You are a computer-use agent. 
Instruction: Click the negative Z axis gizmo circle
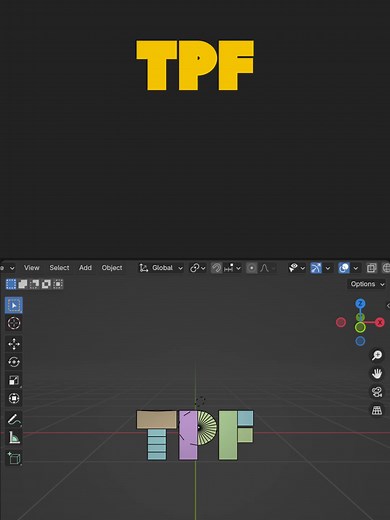click(360, 341)
